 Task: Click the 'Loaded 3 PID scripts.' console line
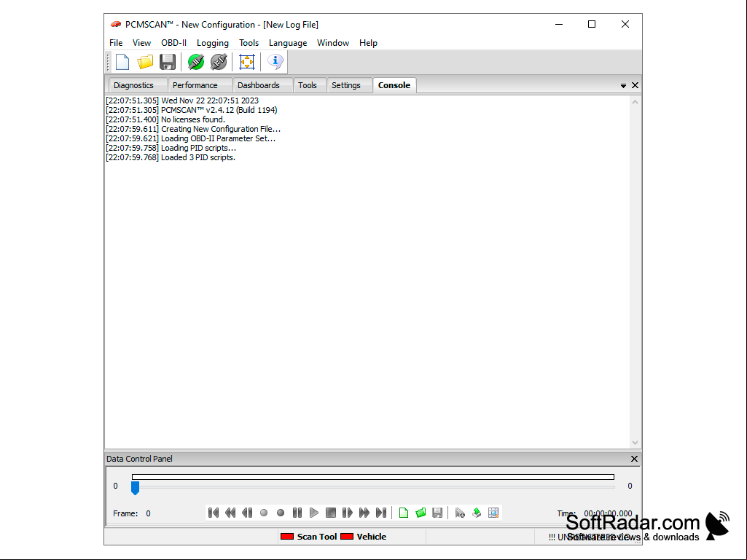171,157
